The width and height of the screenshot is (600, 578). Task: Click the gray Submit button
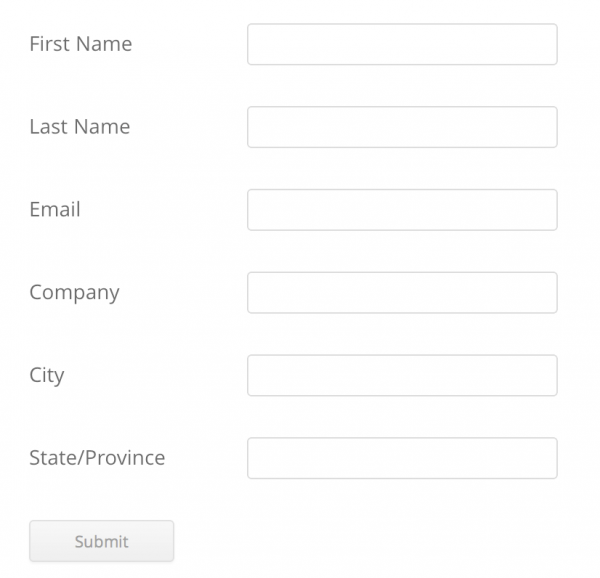[101, 541]
